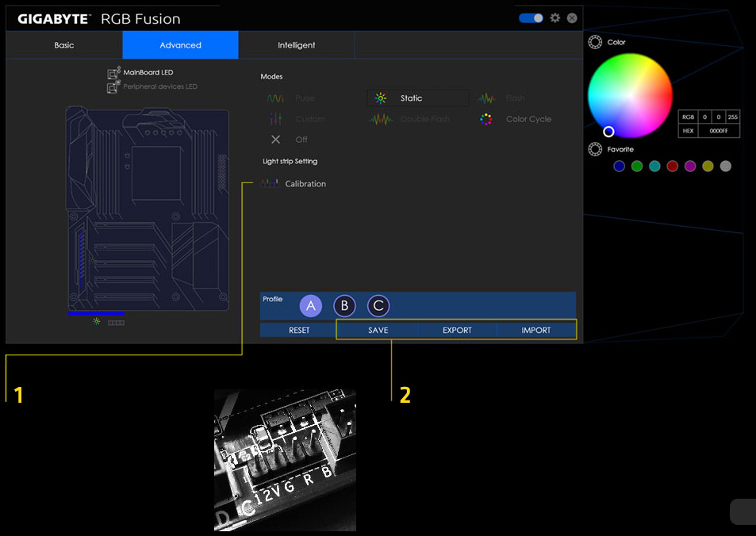The width and height of the screenshot is (756, 536).
Task: Open light strip Calibration
Action: coord(294,184)
